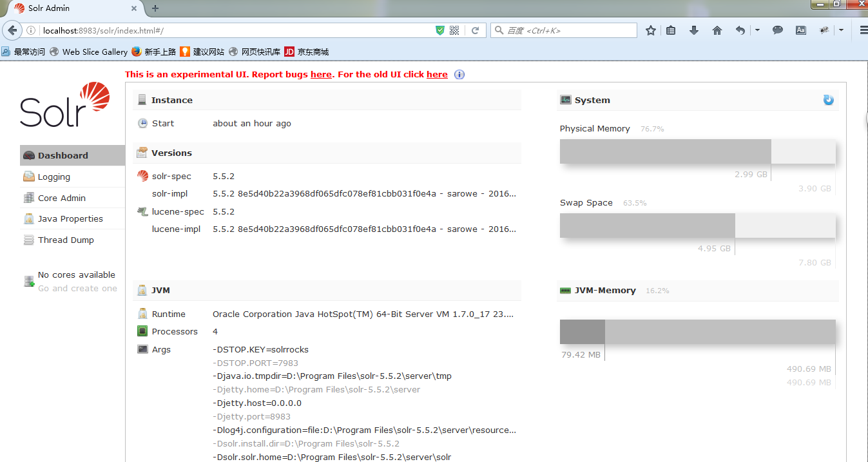Click '-DSTOP.KEY=solrrocks' argument
The height and width of the screenshot is (462, 868).
(260, 349)
